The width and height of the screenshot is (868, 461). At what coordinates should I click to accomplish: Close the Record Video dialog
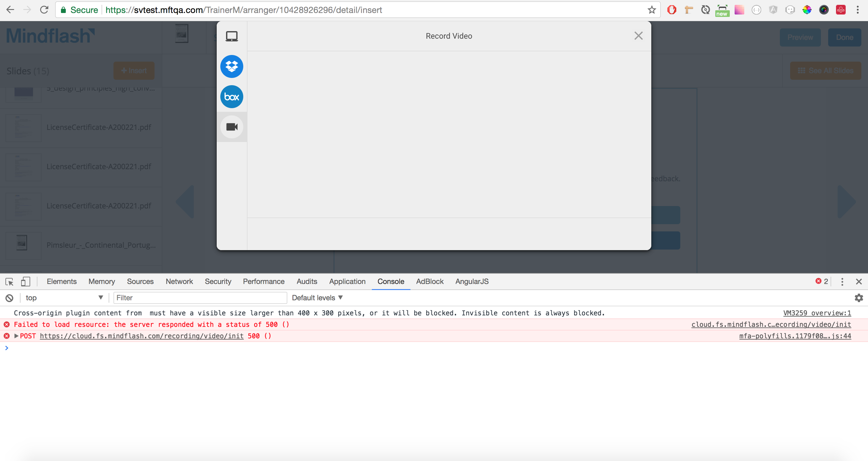pyautogui.click(x=638, y=36)
